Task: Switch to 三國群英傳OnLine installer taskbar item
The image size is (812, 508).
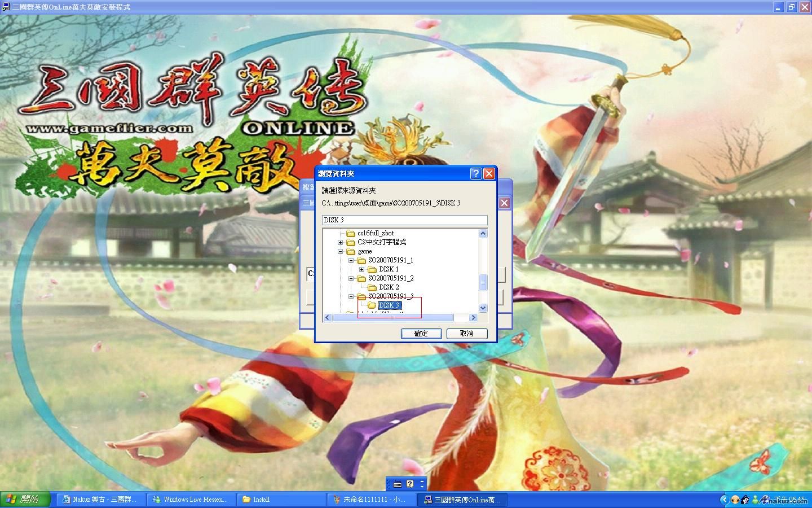Action: (x=463, y=500)
